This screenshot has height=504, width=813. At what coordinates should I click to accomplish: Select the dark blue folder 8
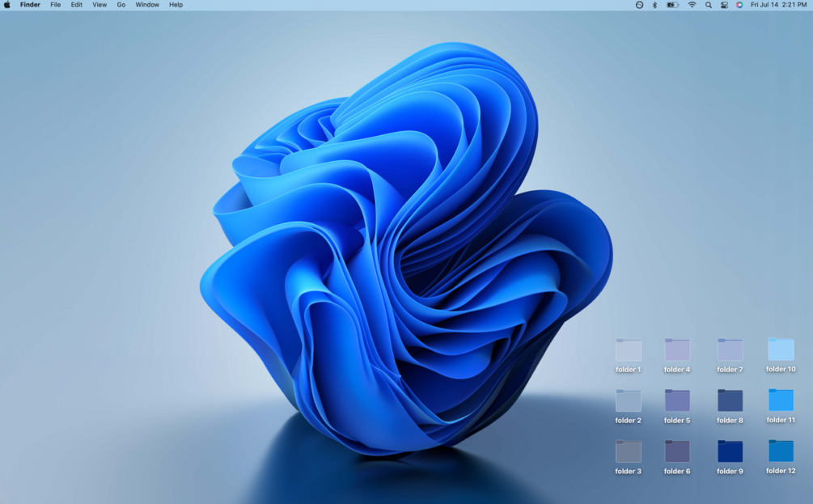(x=730, y=400)
